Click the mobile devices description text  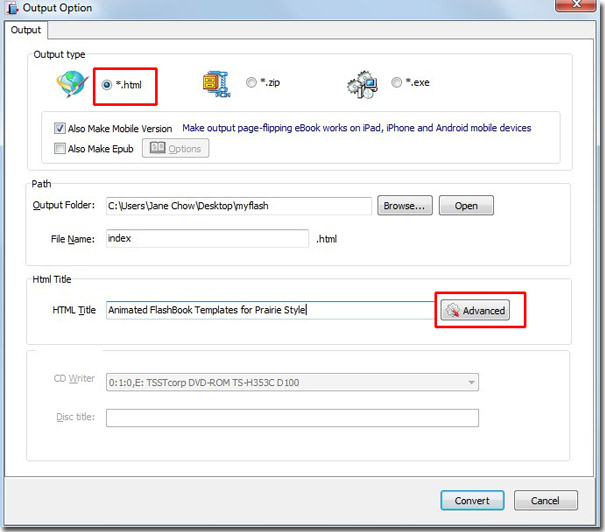tap(357, 128)
